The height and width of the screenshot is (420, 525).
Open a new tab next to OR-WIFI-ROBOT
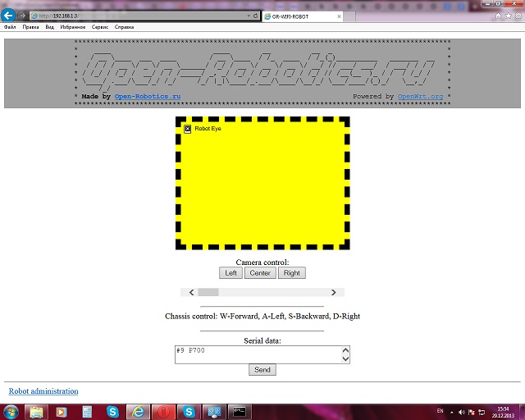coord(349,16)
